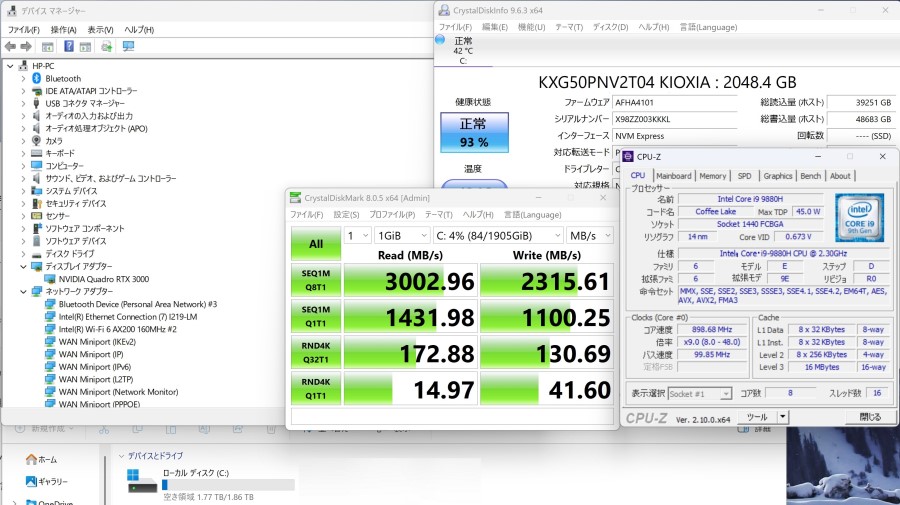Click the green All button in CrystalDiskMark

click(316, 244)
